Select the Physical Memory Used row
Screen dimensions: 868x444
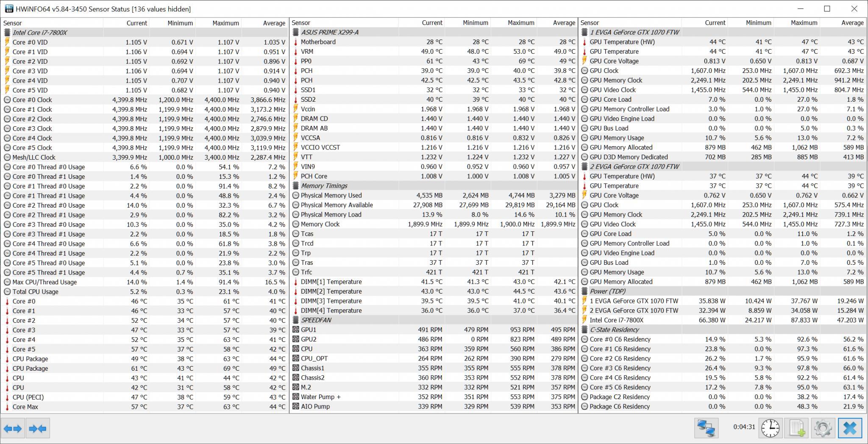434,195
